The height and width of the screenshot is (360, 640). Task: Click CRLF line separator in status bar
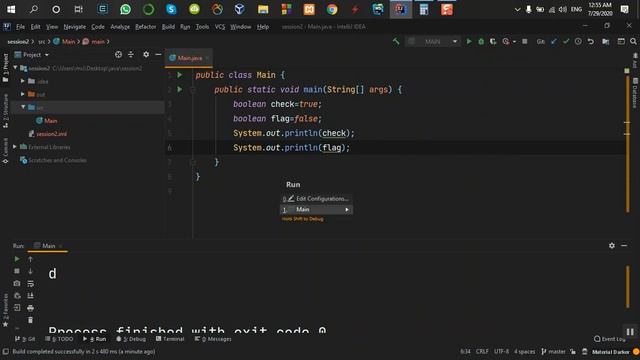482,351
